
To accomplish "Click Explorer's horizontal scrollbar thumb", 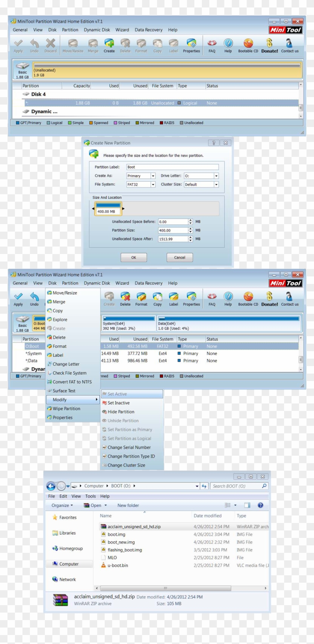I will pos(166,588).
